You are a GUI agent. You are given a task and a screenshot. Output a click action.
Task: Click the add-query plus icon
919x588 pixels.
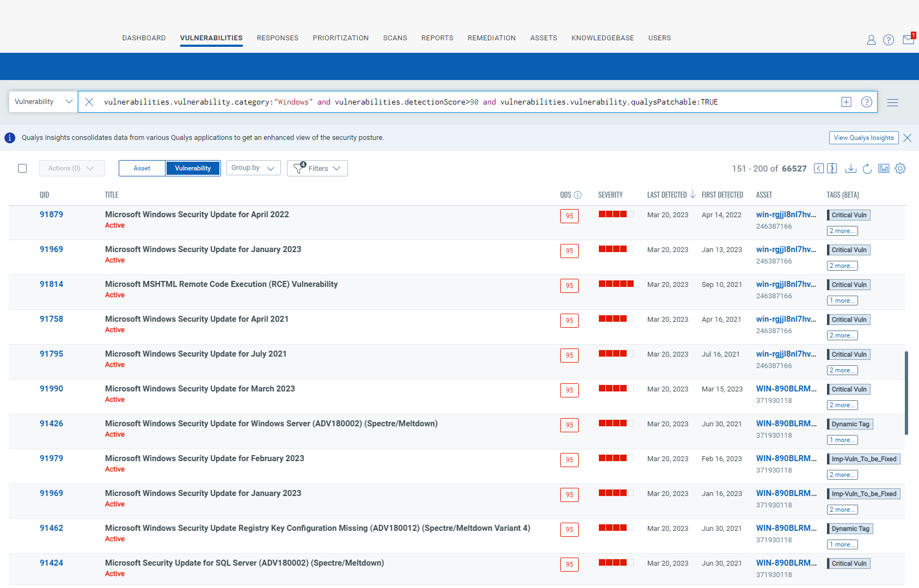[x=846, y=102]
